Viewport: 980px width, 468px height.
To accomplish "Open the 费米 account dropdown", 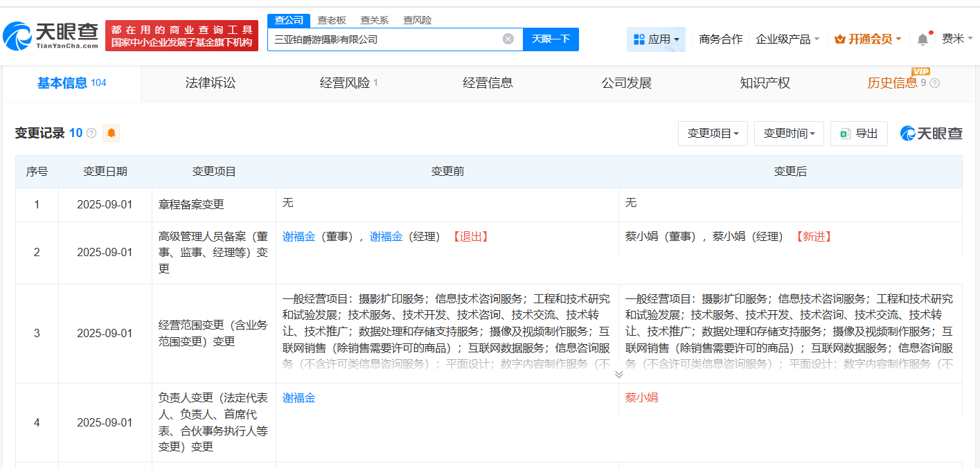I will pos(959,39).
